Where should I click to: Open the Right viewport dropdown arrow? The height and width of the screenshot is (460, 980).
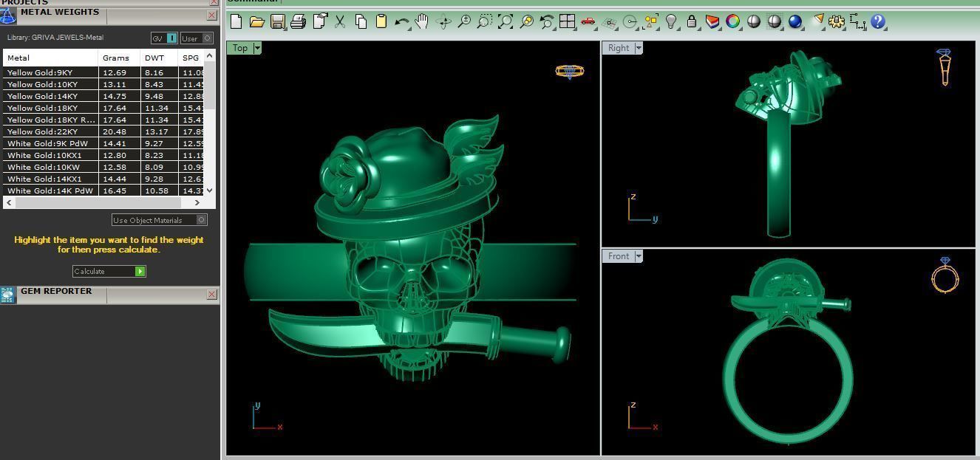pyautogui.click(x=639, y=48)
